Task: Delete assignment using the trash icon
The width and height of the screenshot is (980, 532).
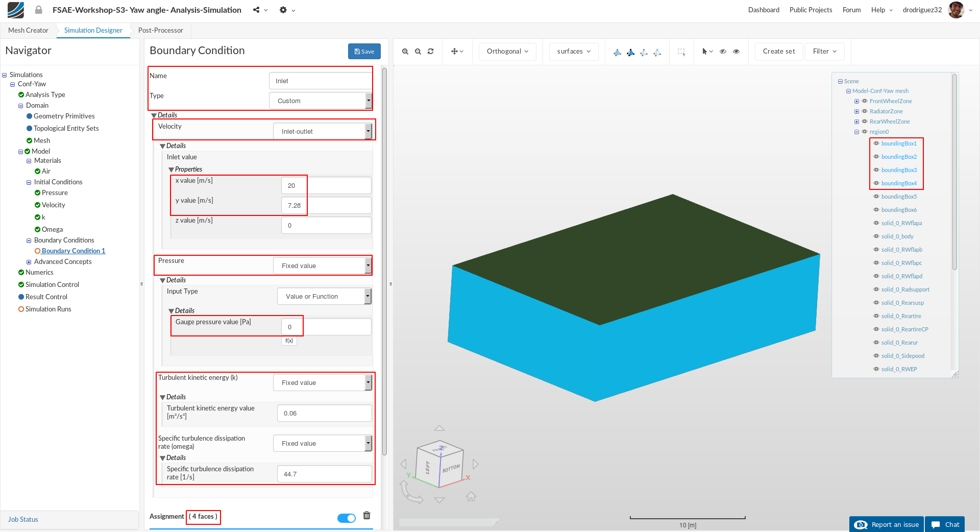Action: coord(366,516)
